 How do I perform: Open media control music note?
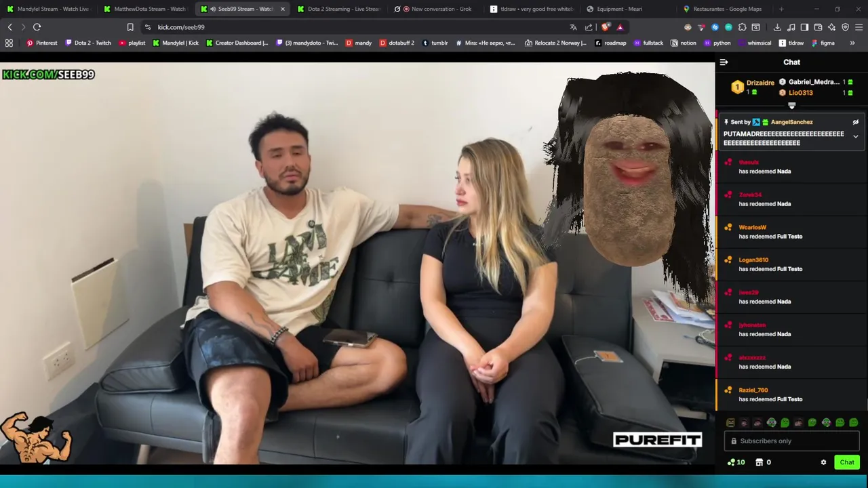[791, 27]
